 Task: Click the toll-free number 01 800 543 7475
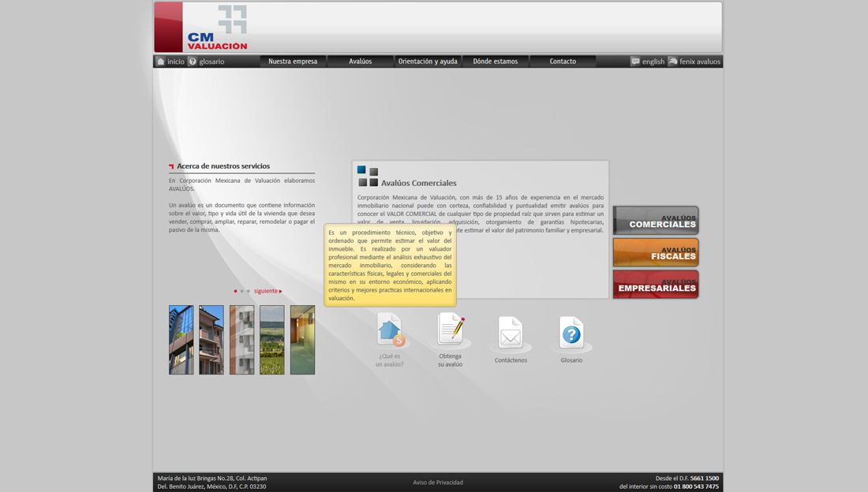tap(696, 486)
